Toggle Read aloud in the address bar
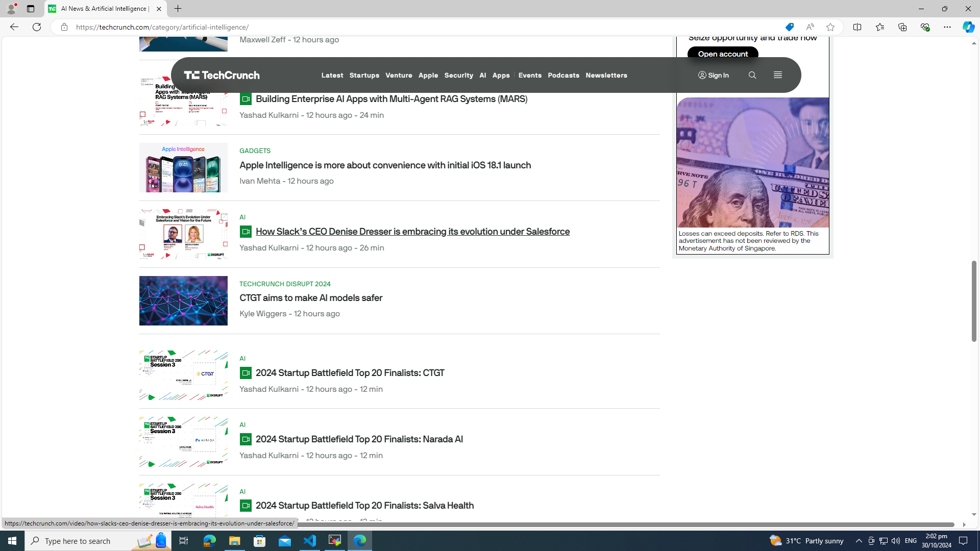The width and height of the screenshot is (980, 551). (810, 27)
